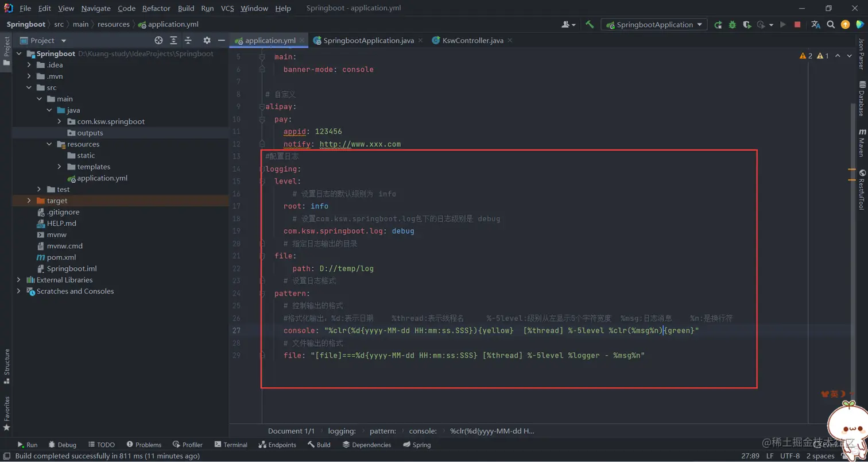Image resolution: width=868 pixels, height=462 pixels.
Task: Stop the running application with red square
Action: pos(797,25)
